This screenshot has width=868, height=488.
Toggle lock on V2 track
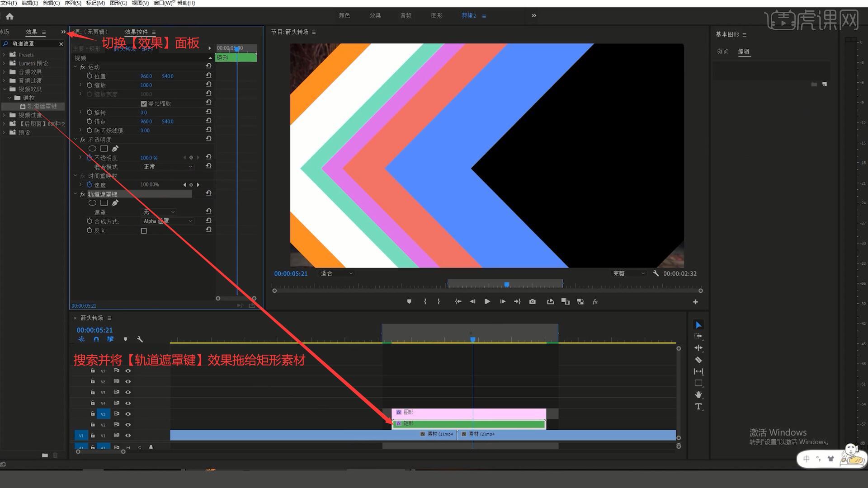(x=93, y=424)
